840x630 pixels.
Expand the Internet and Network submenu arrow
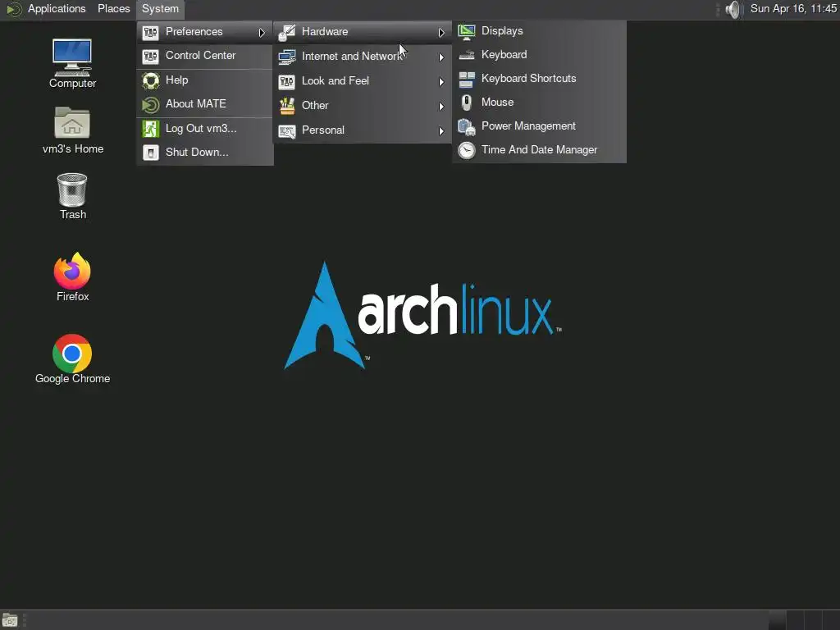(441, 57)
